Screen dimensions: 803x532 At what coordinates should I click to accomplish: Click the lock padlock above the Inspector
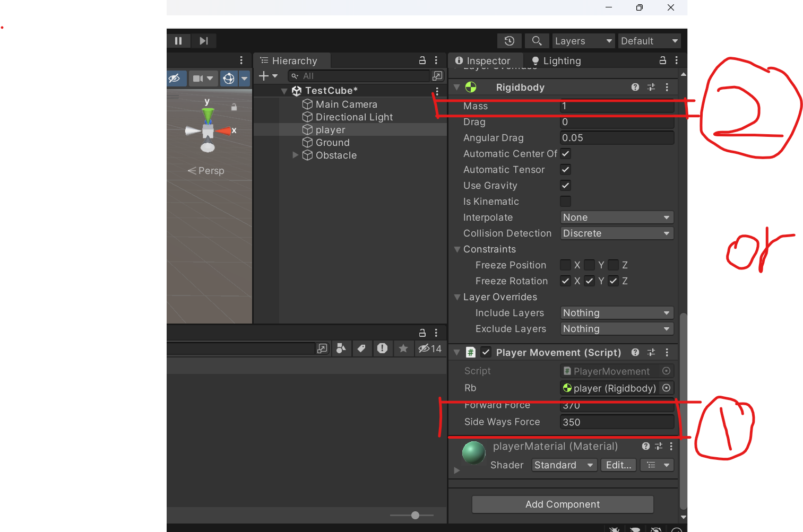click(662, 60)
